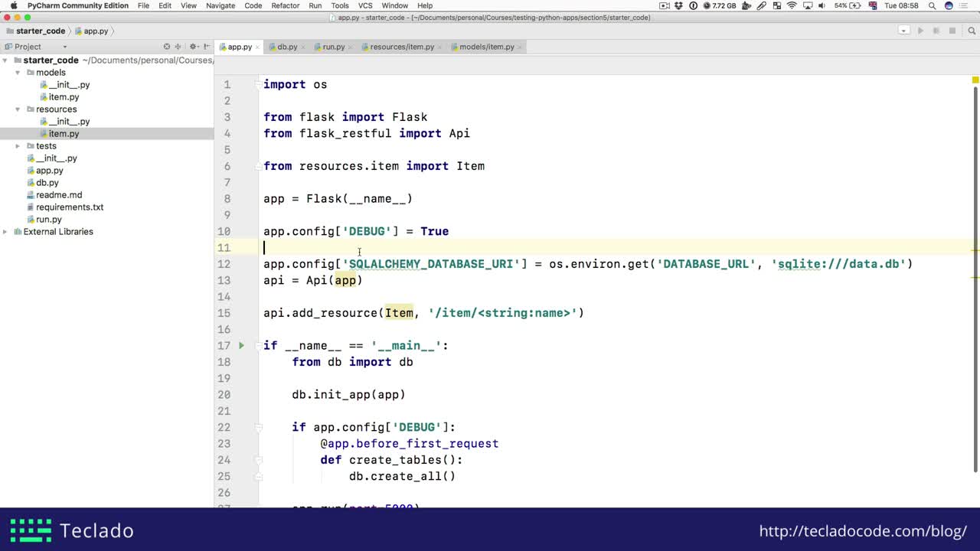This screenshot has width=980, height=551.
Task: Close the models/item.py tab
Action: pyautogui.click(x=521, y=47)
